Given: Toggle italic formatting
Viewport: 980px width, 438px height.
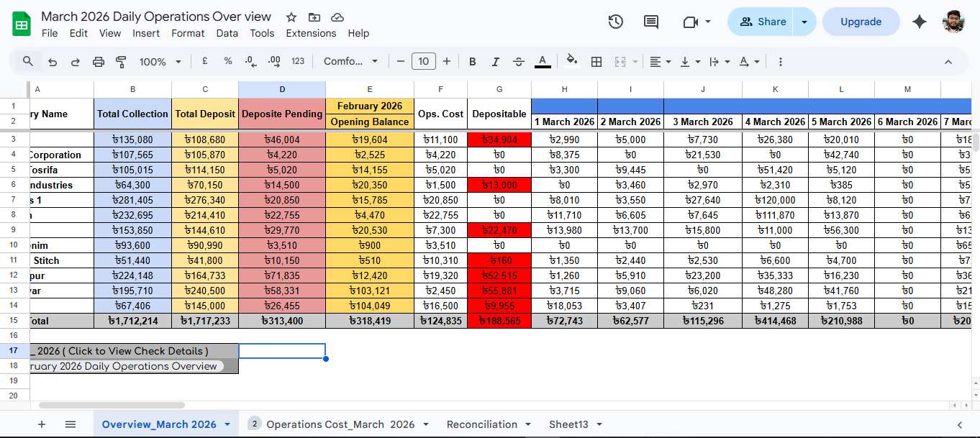Looking at the screenshot, I should point(496,62).
